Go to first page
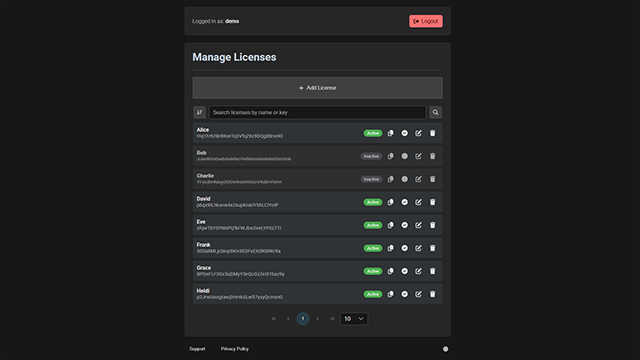The height and width of the screenshot is (360, 640). (273, 318)
